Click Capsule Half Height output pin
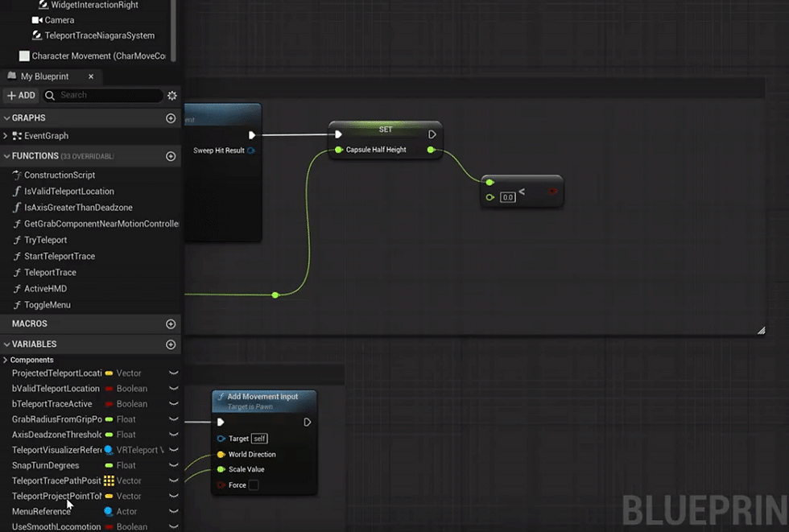The image size is (789, 532). point(431,150)
